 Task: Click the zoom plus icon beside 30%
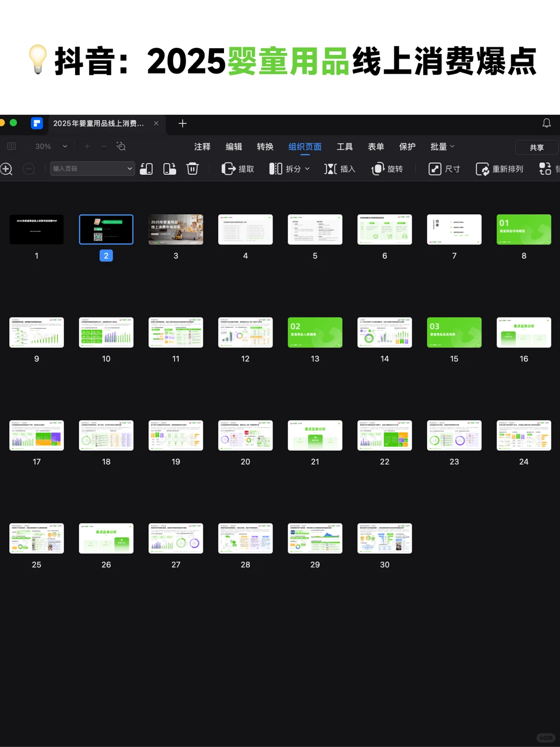pyautogui.click(x=87, y=147)
